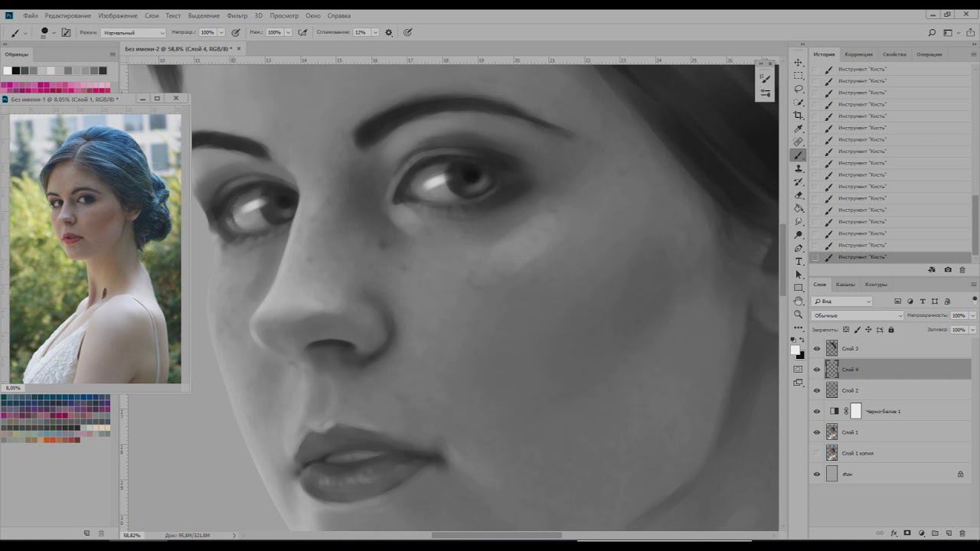Viewport: 980px width, 551px height.
Task: Create new adjustment layer
Action: click(921, 533)
